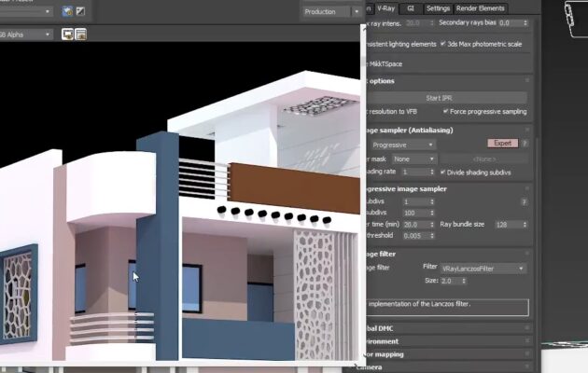Viewport: 588px width, 373px height.
Task: Toggle 3ds Max photometric scale checkbox
Action: coord(443,44)
